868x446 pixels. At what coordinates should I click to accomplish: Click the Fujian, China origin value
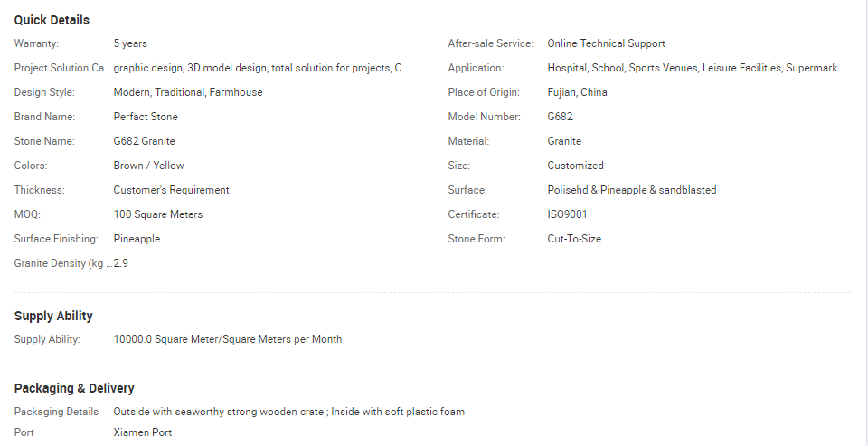[577, 92]
